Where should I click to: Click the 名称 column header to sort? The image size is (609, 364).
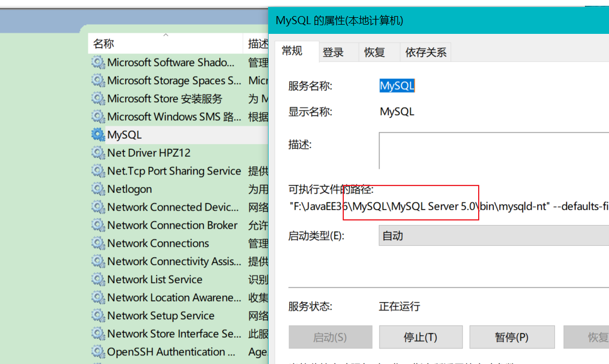[166, 44]
